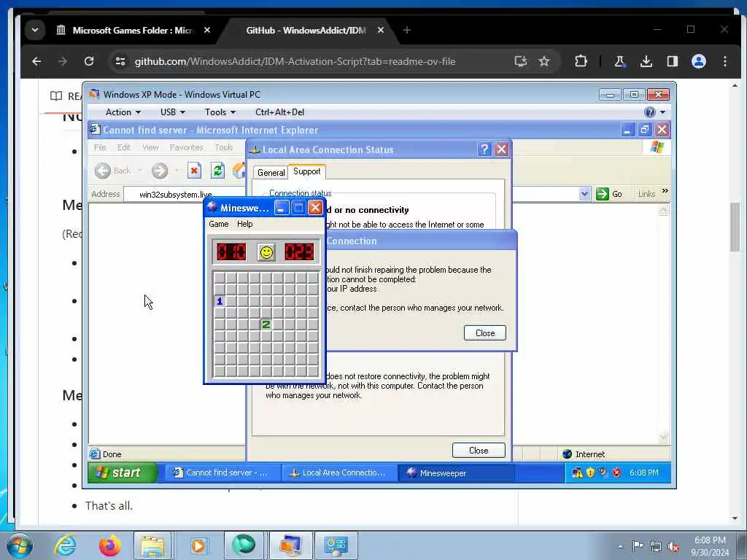Click the Virtual PC help icon
747x560 pixels.
649,112
